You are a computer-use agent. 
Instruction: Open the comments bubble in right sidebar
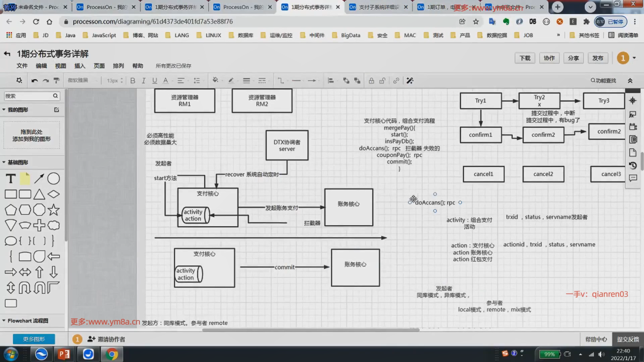[633, 178]
